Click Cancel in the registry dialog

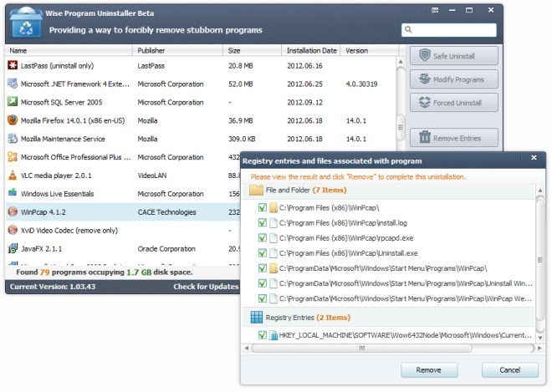point(509,369)
